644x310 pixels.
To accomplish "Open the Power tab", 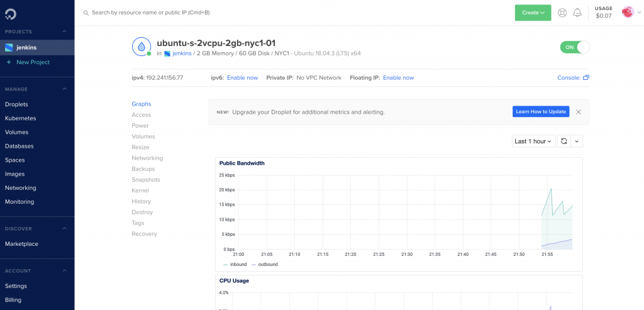I will coord(140,126).
